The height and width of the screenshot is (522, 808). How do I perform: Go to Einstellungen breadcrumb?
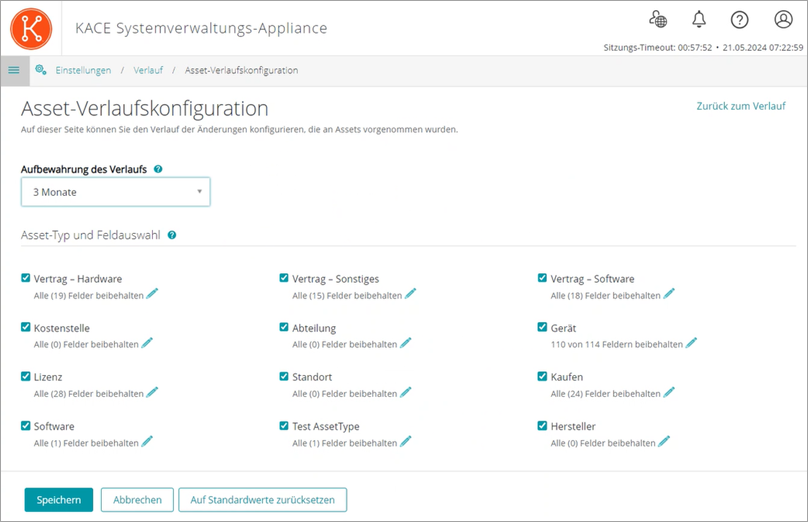pos(83,70)
